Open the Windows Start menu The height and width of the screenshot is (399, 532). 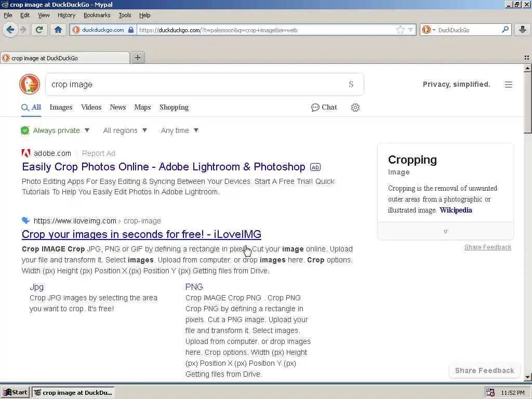pyautogui.click(x=15, y=393)
